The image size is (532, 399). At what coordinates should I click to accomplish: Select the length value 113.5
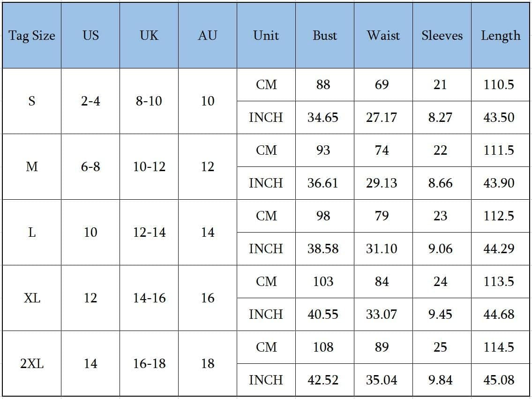[499, 281]
